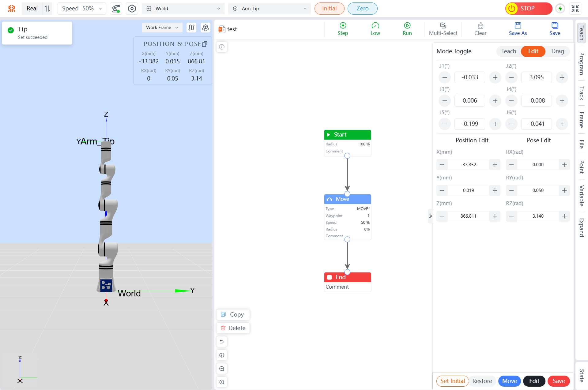Switch mode toggle to Teach

point(508,51)
